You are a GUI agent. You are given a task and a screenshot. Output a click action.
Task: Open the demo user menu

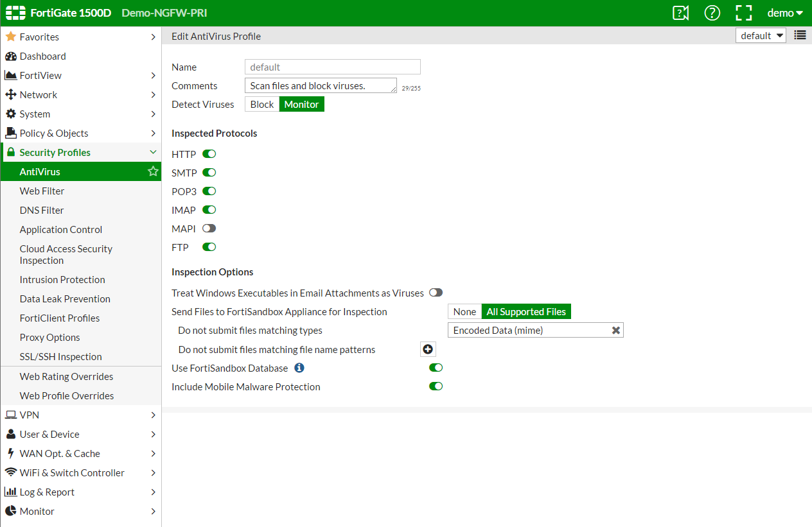pyautogui.click(x=785, y=13)
